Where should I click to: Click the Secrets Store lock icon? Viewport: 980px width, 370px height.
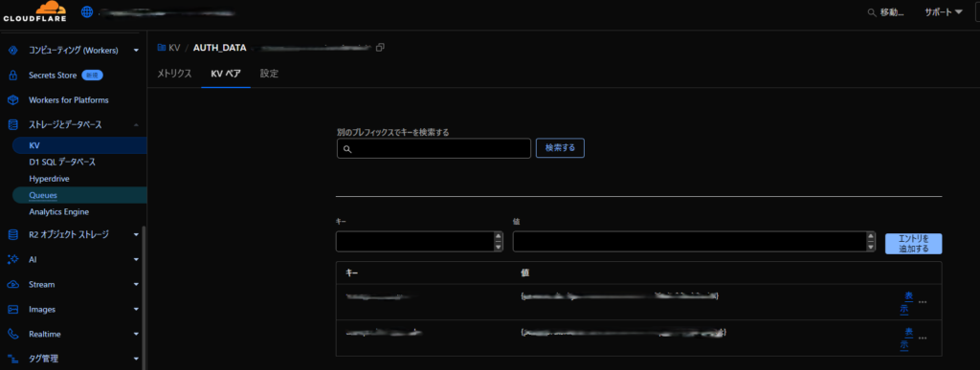click(x=12, y=76)
